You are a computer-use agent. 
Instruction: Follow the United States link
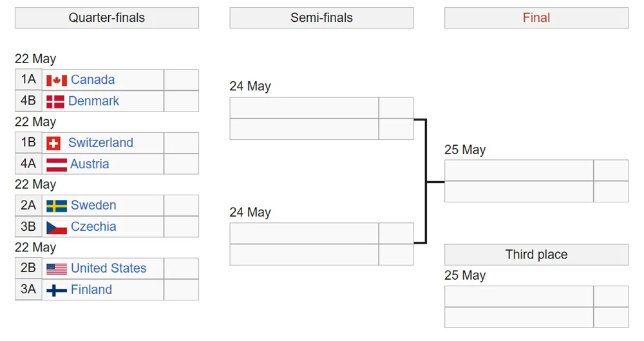click(109, 268)
